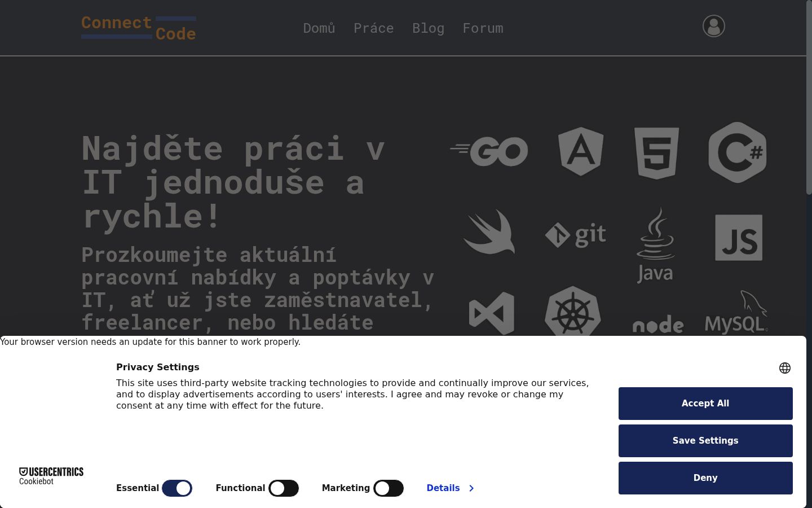
Task: Deny all cookies
Action: tap(705, 478)
